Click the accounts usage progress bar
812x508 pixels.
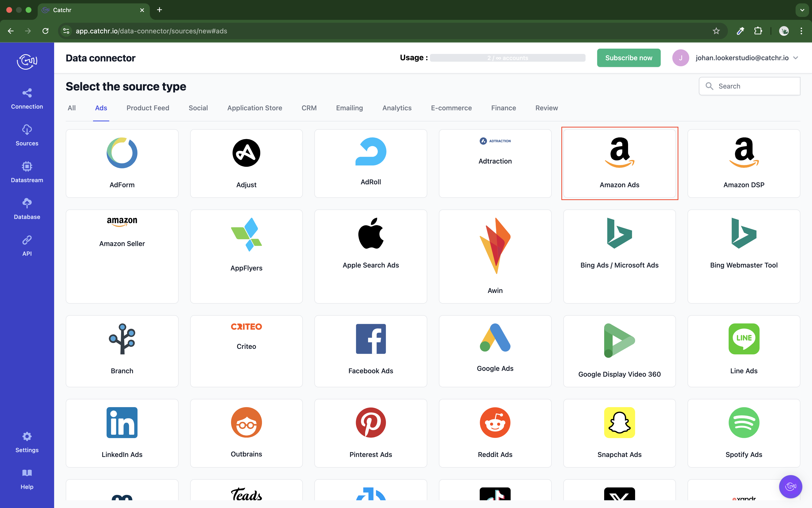click(x=507, y=58)
